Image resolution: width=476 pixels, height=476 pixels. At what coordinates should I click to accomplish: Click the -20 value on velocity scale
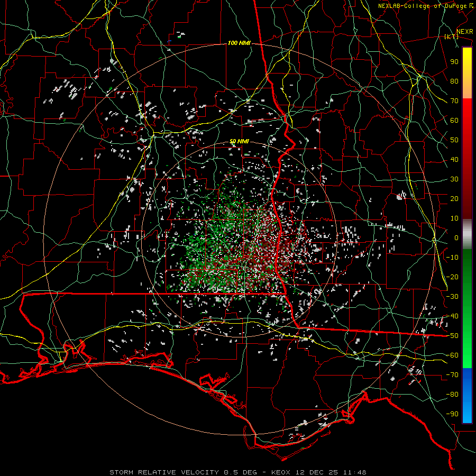(452, 277)
